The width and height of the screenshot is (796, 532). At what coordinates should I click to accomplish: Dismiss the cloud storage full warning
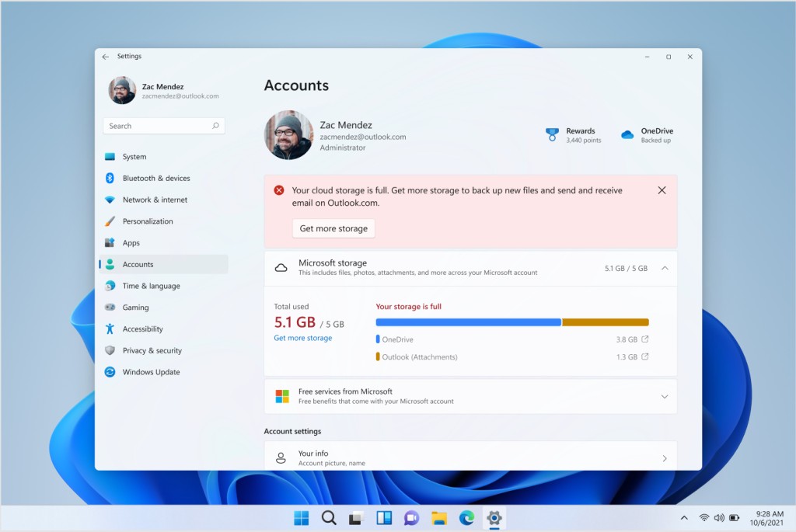coord(662,190)
